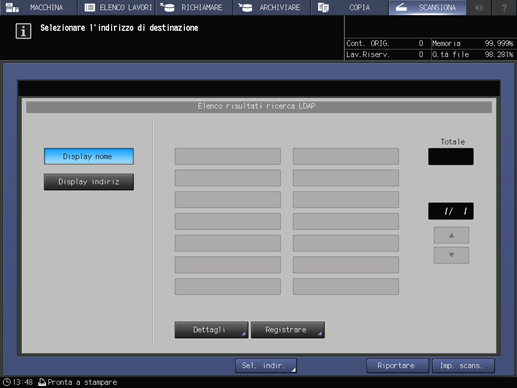Select the SCANSIONA tab
This screenshot has height=388, width=517.
(x=427, y=7)
